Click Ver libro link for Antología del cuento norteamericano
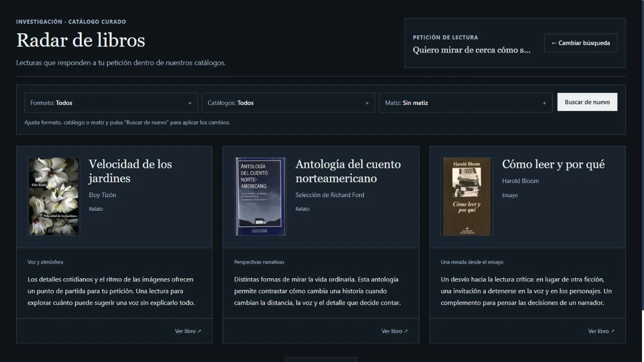Screen dimensions: 644x362 coord(395,331)
